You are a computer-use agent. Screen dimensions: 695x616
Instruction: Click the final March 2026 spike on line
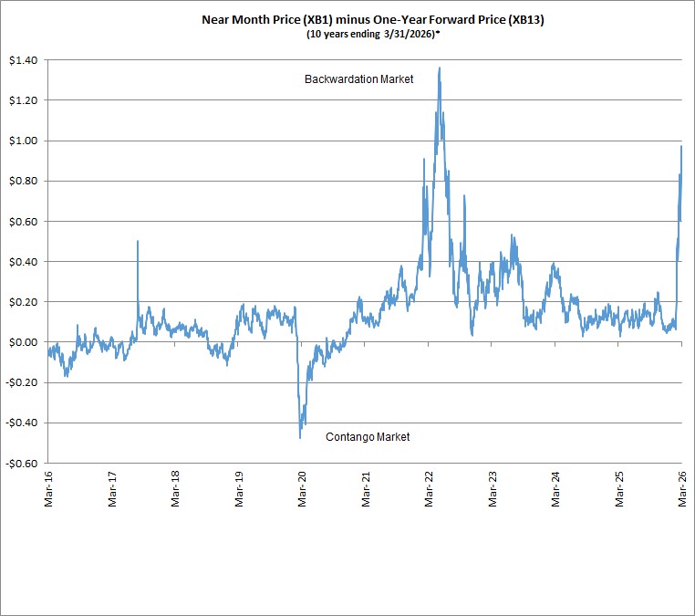681,146
